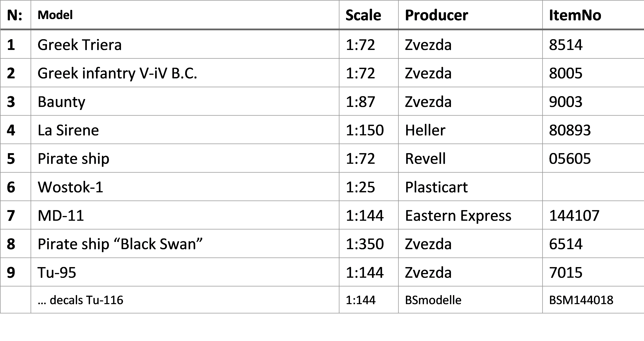644x341 pixels.
Task: Click item number 144107
Action: 574,216
